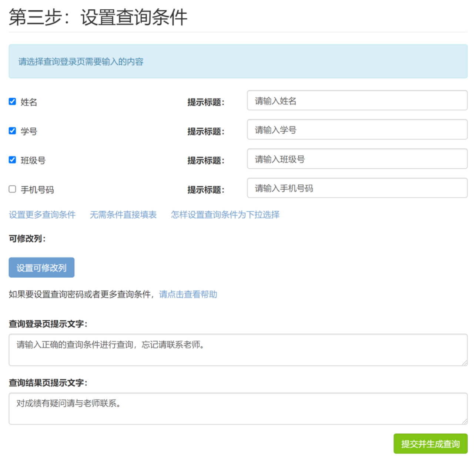This screenshot has width=476, height=457.
Task: Uncheck the 班级号 checkbox
Action: [x=12, y=160]
